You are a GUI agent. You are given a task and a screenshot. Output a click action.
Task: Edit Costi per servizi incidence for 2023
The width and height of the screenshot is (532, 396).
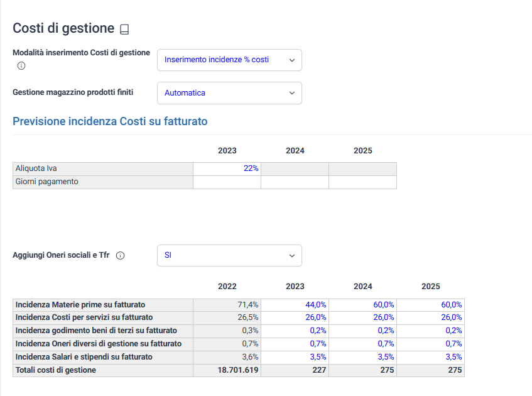point(295,317)
